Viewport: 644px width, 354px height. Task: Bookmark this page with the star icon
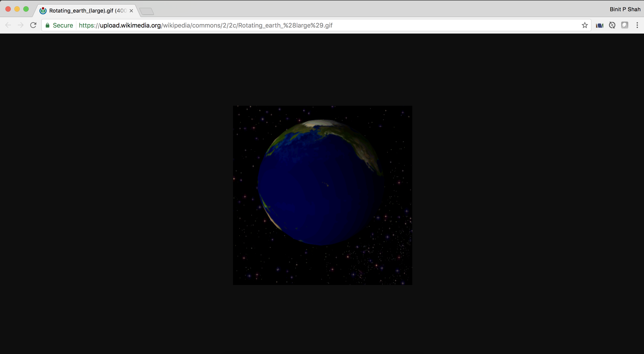pos(584,25)
